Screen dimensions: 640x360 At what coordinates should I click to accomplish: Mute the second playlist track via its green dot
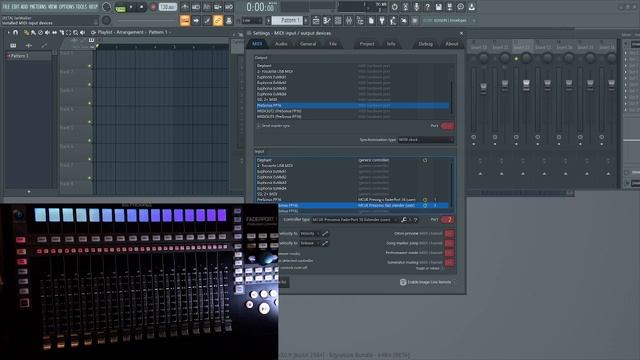point(89,84)
